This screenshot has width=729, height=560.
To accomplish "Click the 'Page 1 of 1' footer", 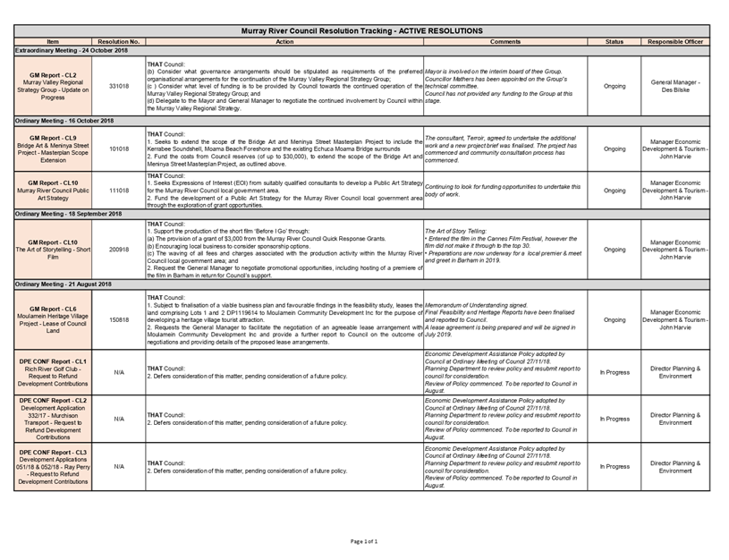I will 364,541.
